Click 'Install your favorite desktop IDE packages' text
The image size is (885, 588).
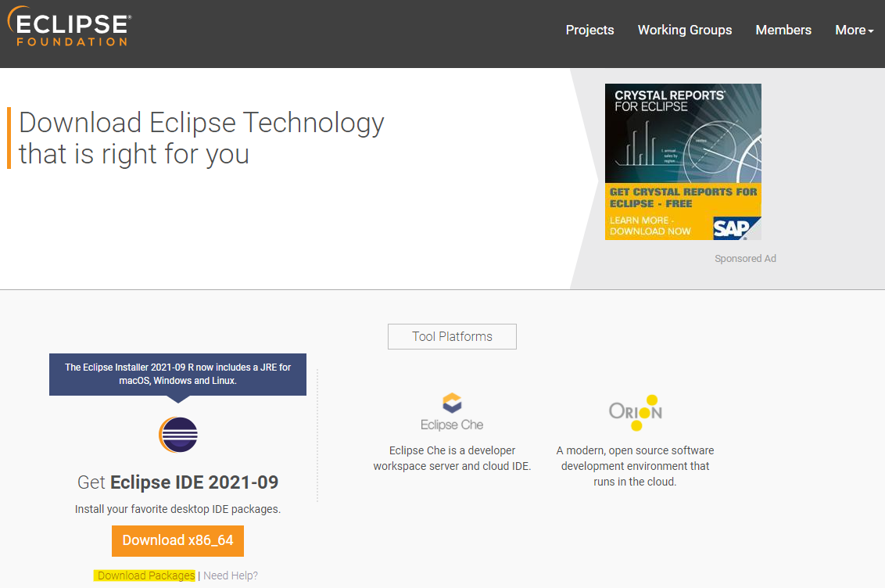177,509
